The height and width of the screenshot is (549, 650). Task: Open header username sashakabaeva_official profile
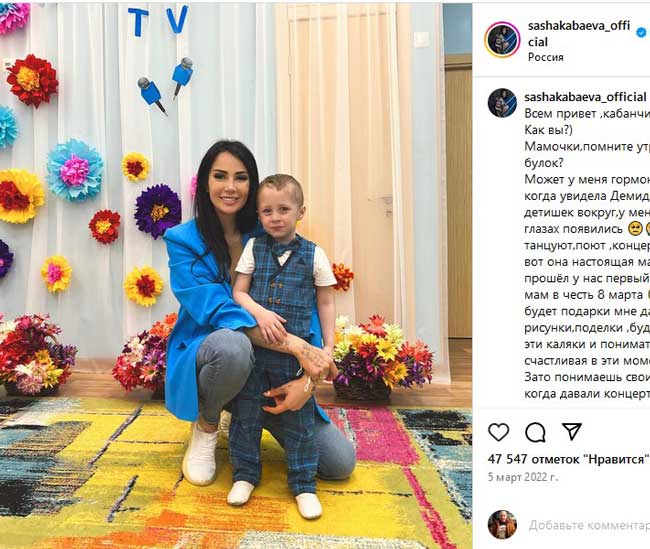(x=579, y=34)
